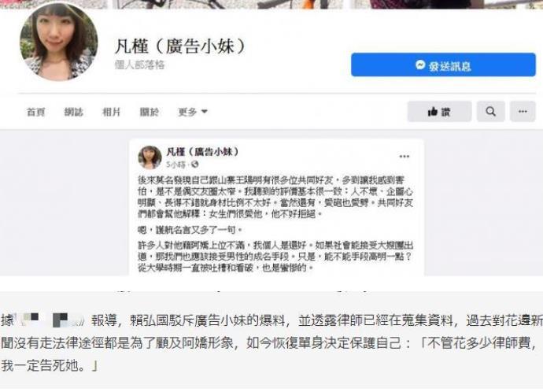Click the 個人部落格 category label
Screen dimensions: 543x392
pyautogui.click(x=139, y=65)
